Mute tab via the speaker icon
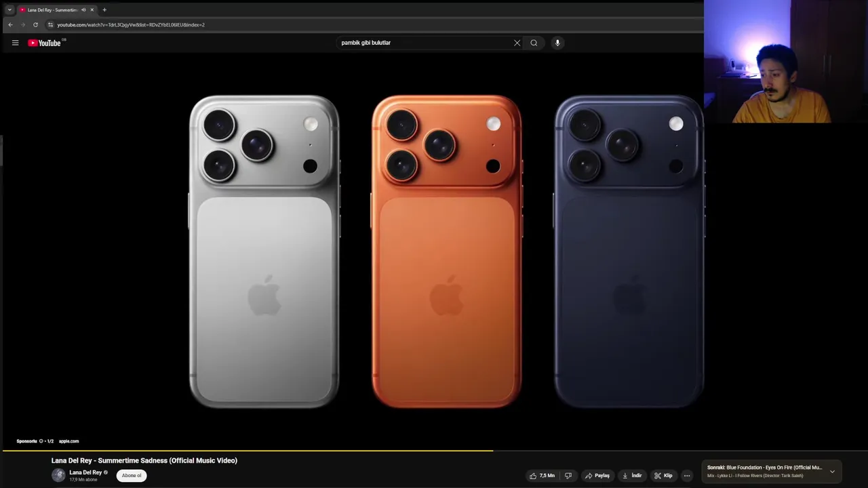Viewport: 868px width, 488px height. click(x=83, y=9)
